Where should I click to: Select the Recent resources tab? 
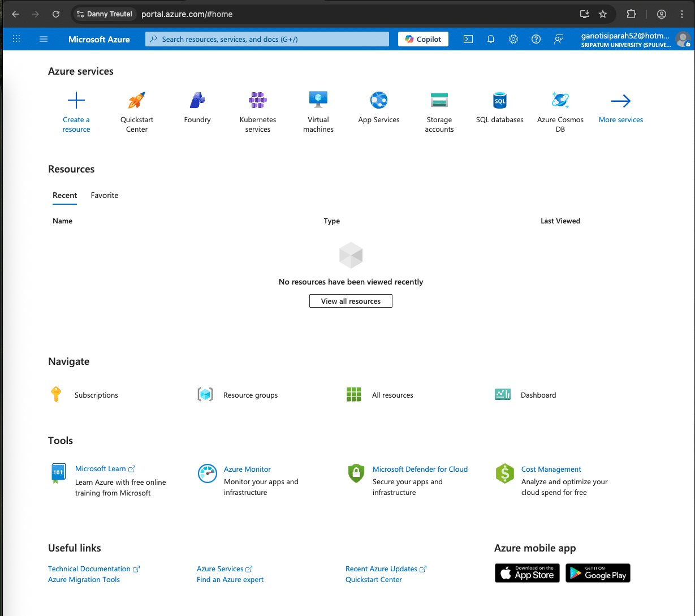tap(64, 195)
